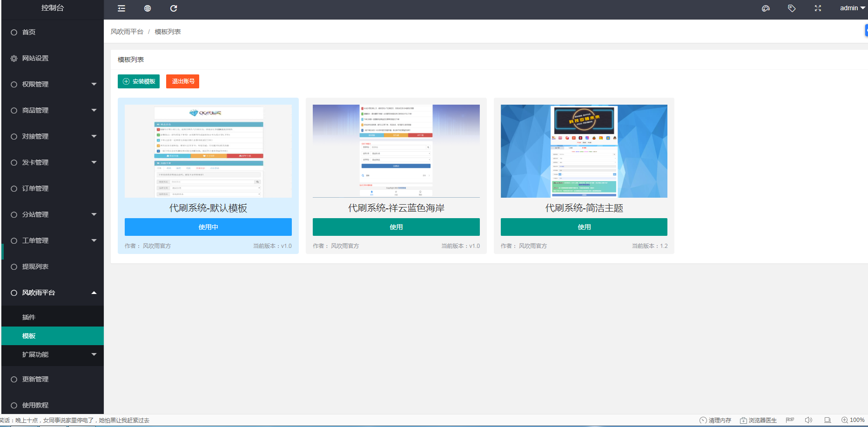The image size is (868, 427).
Task: Click the 风吹雨平台 breadcrumb link
Action: pos(127,32)
